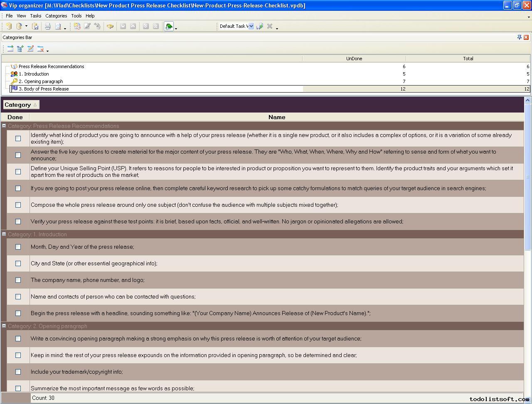Viewport: 532px width, 404px height.
Task: Open the Categories menu
Action: click(x=56, y=16)
